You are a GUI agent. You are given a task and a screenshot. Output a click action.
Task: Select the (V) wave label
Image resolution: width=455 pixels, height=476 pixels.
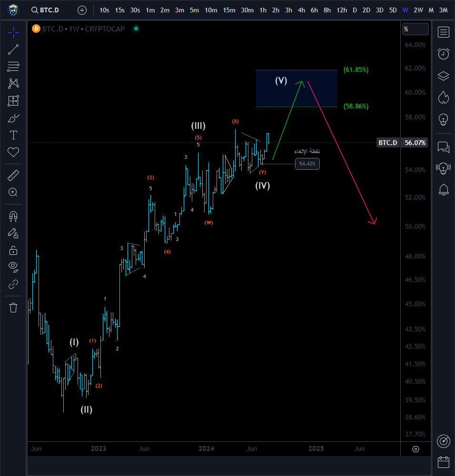click(281, 80)
